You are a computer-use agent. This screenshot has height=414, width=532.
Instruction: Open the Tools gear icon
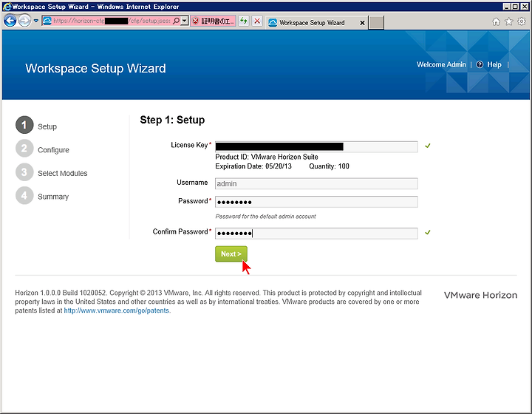pyautogui.click(x=522, y=21)
